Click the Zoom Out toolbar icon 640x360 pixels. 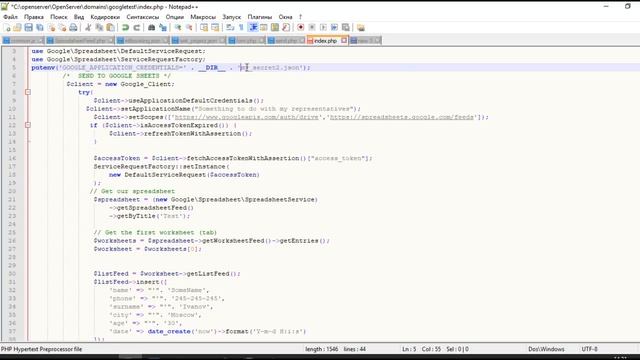[x=189, y=28]
